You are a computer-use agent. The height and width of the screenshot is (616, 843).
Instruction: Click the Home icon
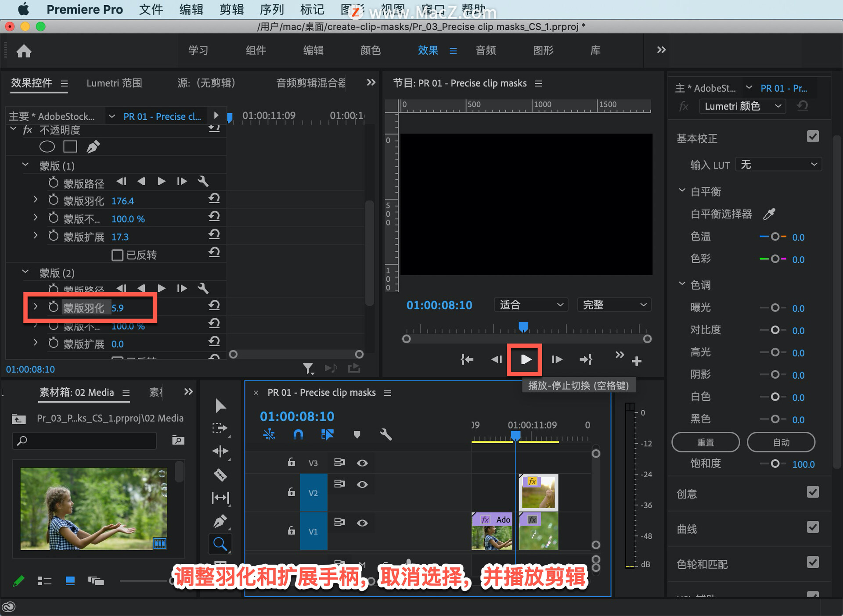24,51
